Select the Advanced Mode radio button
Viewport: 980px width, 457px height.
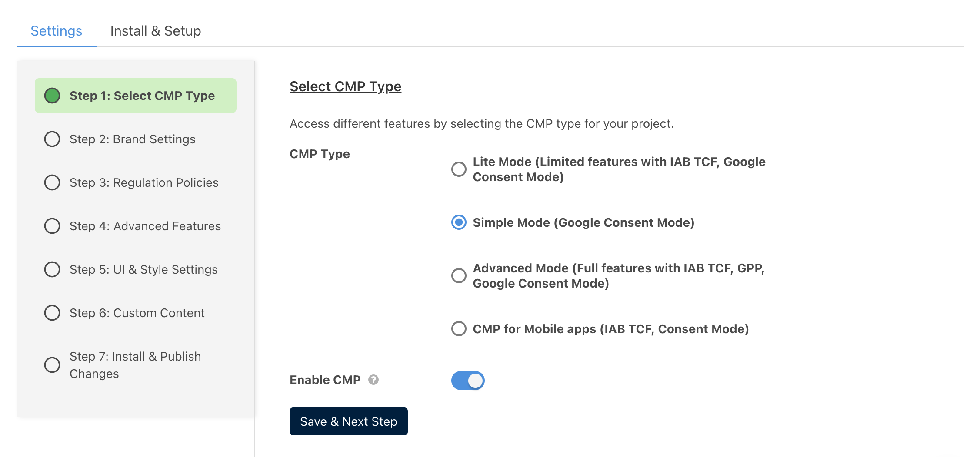[458, 275]
